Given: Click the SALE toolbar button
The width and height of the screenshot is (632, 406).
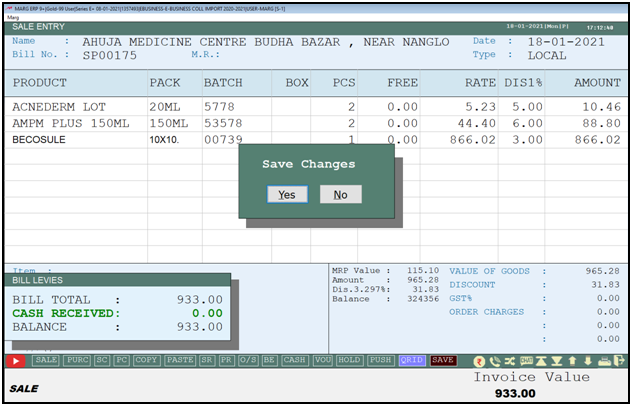Looking at the screenshot, I should (46, 360).
